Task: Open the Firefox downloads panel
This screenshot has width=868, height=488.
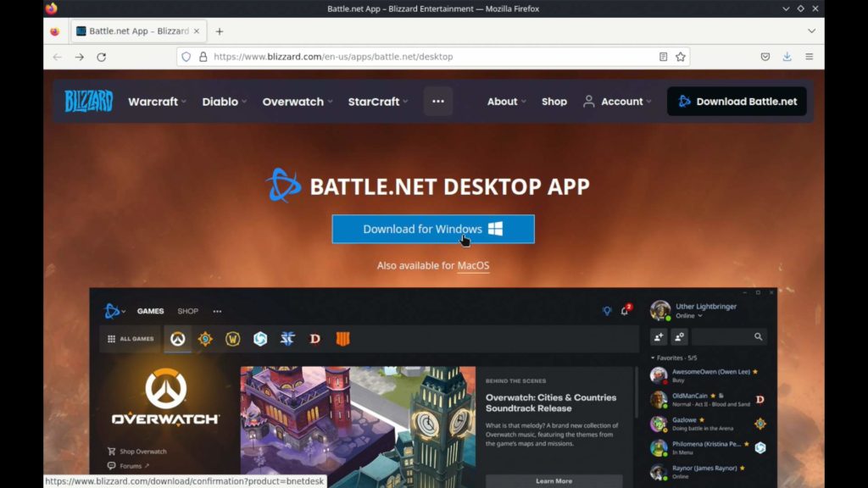Action: pyautogui.click(x=787, y=57)
